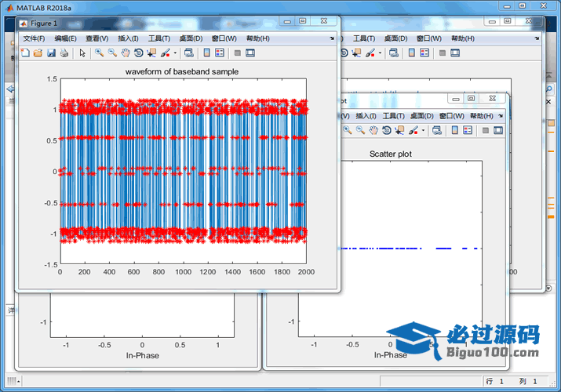Save figure using Figure 1 floppy icon
The image size is (561, 392).
[x=51, y=53]
